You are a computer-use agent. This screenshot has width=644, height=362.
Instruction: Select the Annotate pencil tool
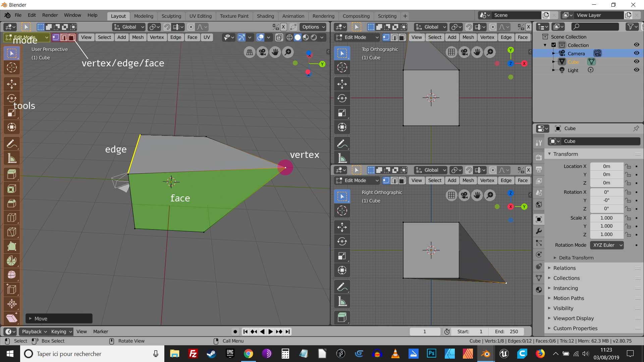[x=12, y=144]
